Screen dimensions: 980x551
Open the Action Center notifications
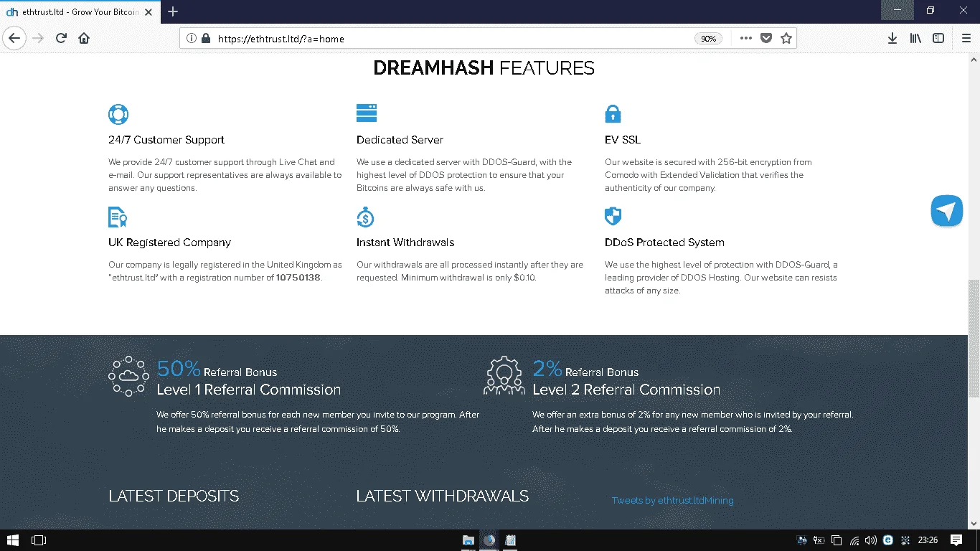(956, 540)
